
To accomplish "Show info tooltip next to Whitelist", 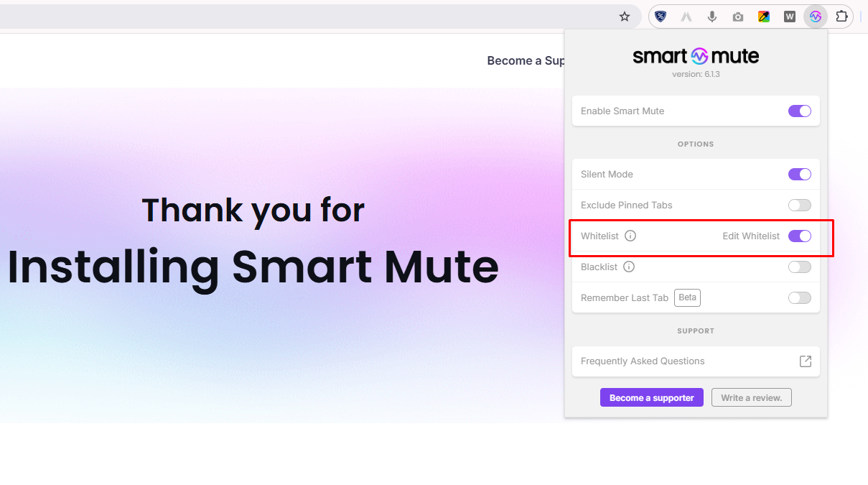I will click(630, 236).
